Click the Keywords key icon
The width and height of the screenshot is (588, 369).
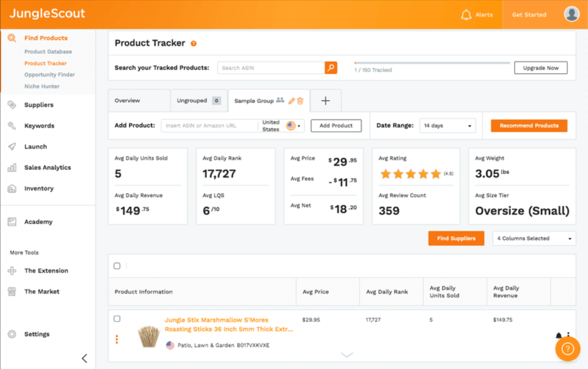pos(12,126)
